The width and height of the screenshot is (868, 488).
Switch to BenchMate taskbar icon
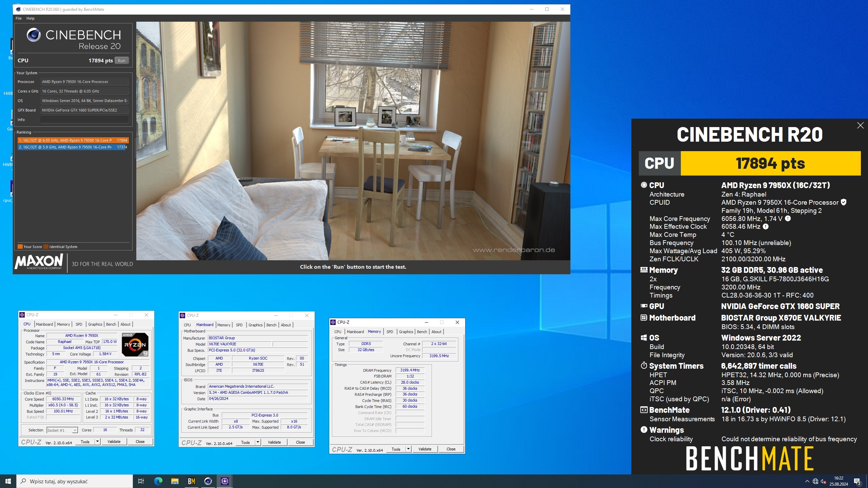tap(191, 481)
